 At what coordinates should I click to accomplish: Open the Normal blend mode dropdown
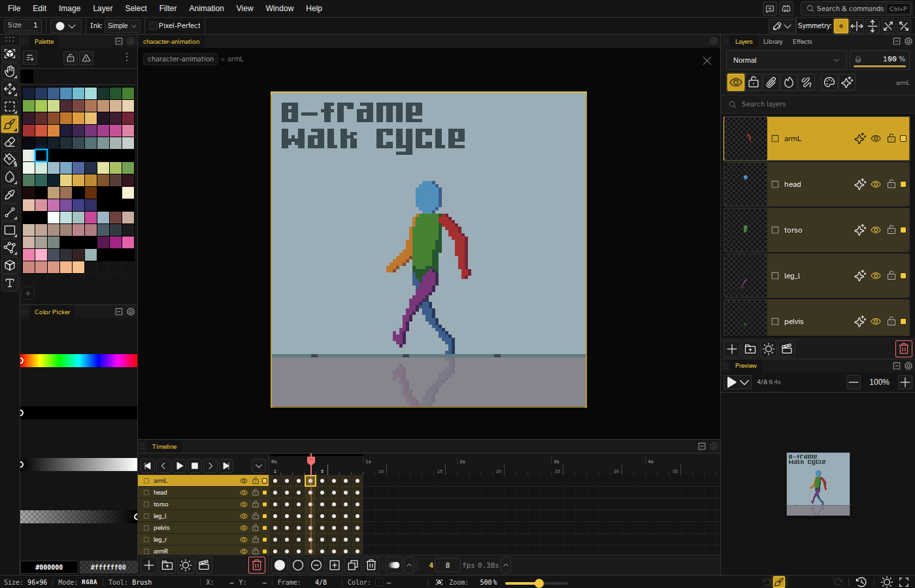pos(786,60)
